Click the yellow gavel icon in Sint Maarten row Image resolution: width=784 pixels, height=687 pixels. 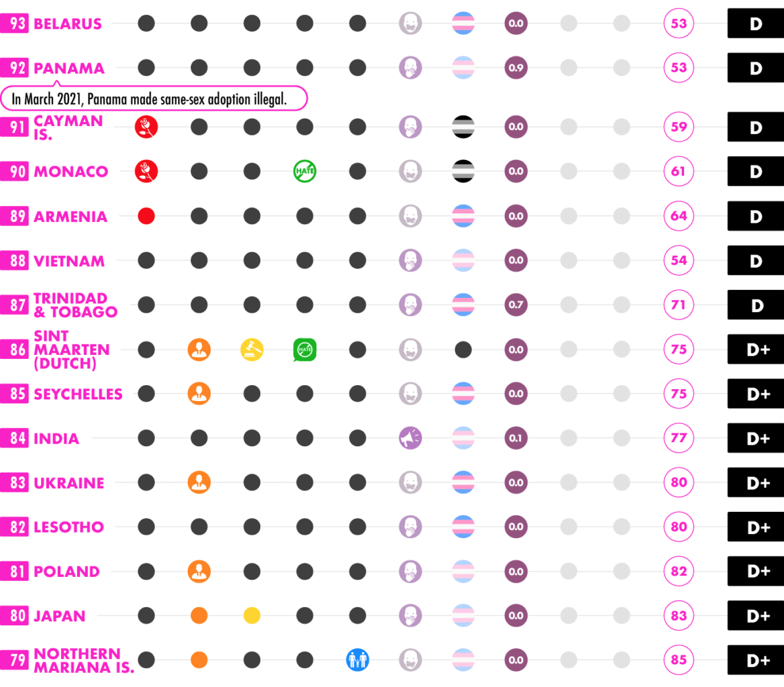point(252,350)
